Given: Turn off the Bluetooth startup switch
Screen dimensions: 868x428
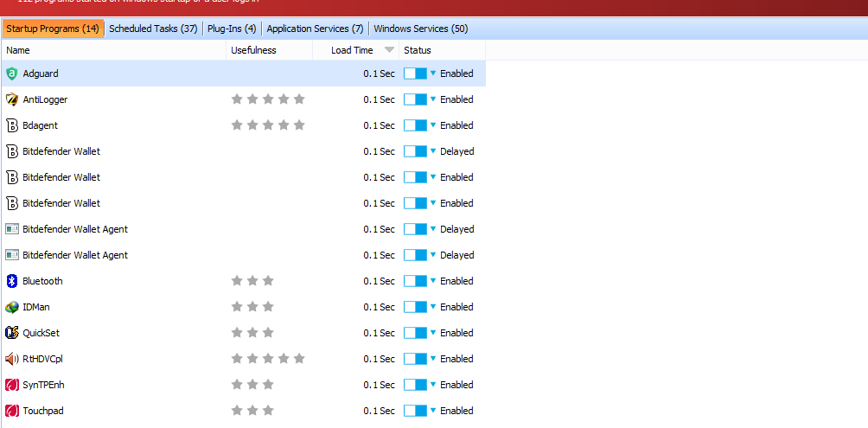Looking at the screenshot, I should [415, 281].
